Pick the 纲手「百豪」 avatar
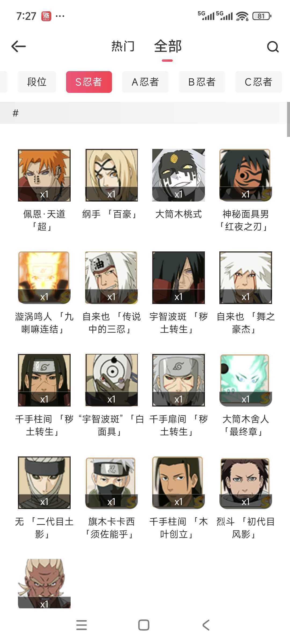The width and height of the screenshot is (290, 644). tap(111, 175)
